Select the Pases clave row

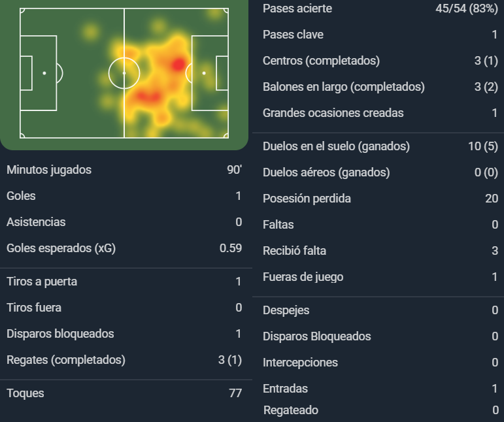tap(380, 35)
